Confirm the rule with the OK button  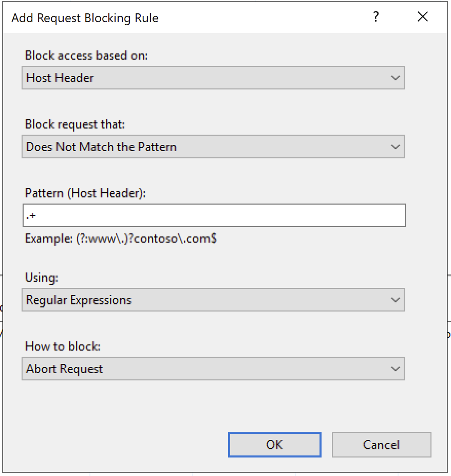pyautogui.click(x=274, y=445)
